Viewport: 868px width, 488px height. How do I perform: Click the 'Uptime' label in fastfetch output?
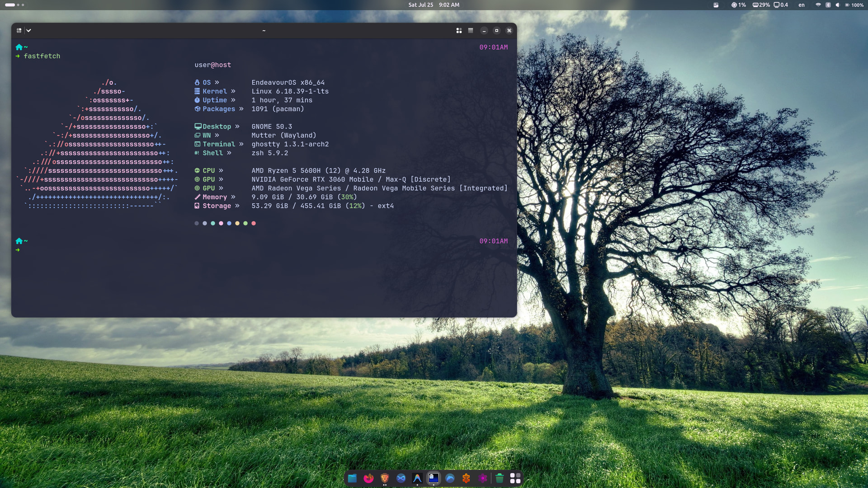[x=215, y=100]
